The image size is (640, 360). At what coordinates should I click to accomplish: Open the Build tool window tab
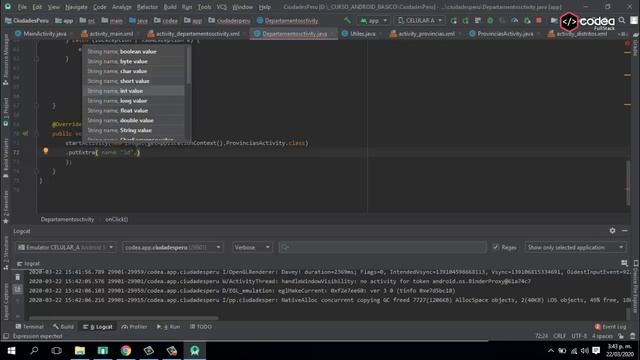coord(63,327)
